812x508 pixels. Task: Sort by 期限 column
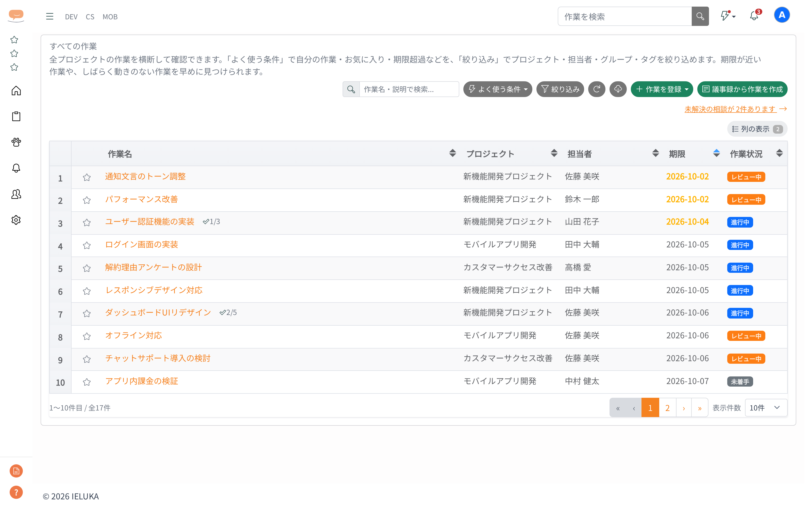[716, 153]
